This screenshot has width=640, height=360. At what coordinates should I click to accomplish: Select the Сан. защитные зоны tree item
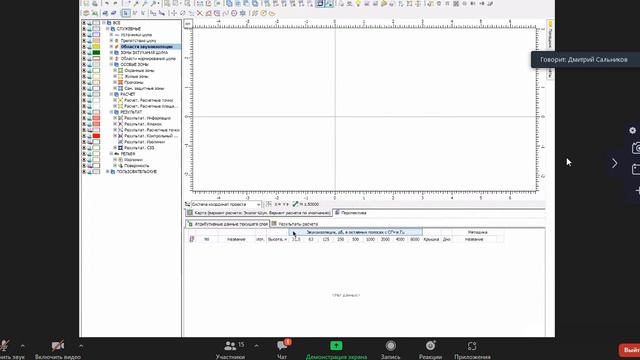tap(144, 88)
